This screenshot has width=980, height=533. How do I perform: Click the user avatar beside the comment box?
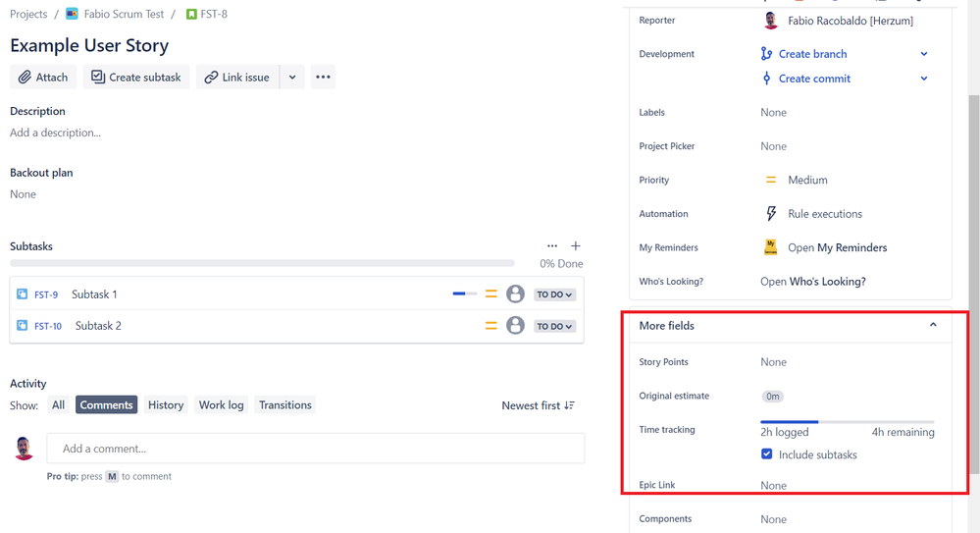(24, 448)
